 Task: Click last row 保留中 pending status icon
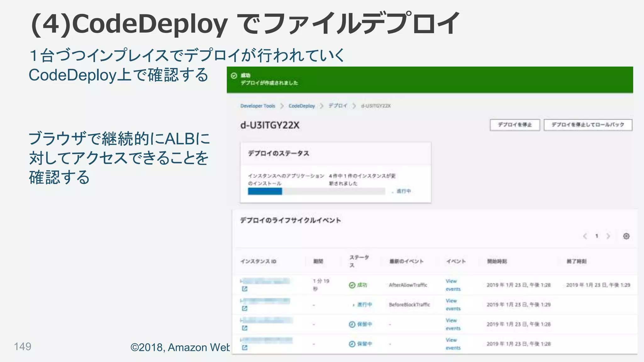(352, 344)
